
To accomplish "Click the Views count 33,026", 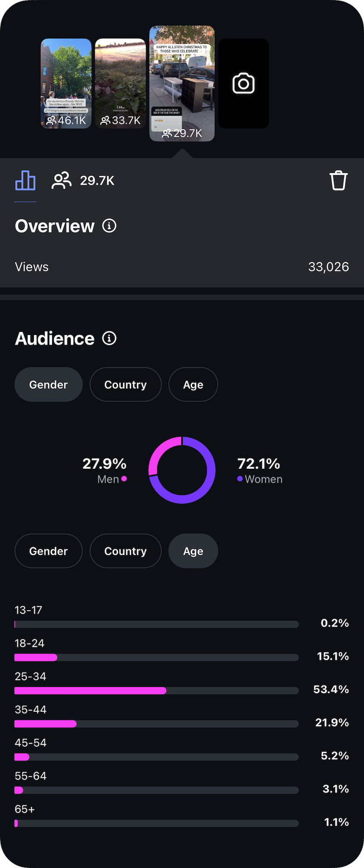I will pos(328,266).
